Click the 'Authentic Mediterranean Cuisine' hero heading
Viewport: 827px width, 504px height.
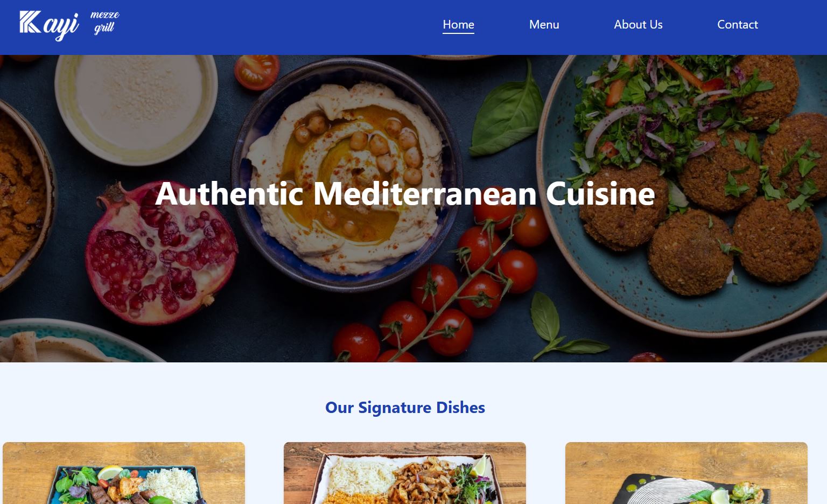point(405,193)
